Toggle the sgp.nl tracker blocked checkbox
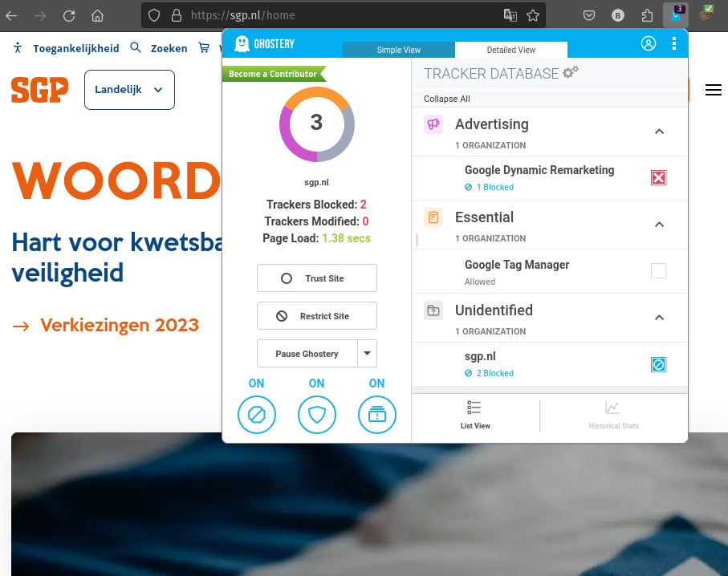 658,364
